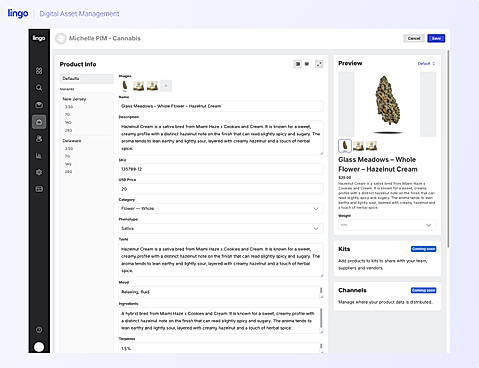This screenshot has height=368, width=479.
Task: Open the dashboard grid icon in sidebar
Action: pos(39,71)
